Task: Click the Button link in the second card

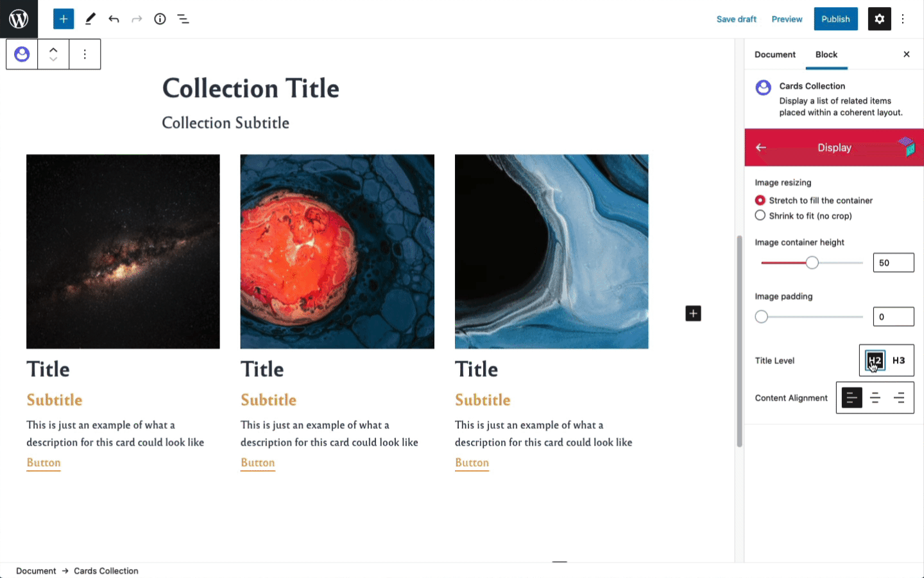Action: (x=258, y=463)
